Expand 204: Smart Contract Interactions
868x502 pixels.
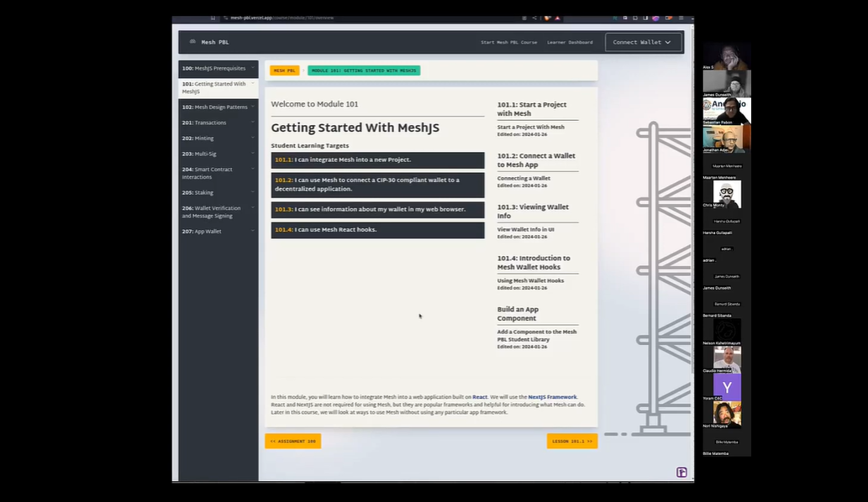pos(218,173)
